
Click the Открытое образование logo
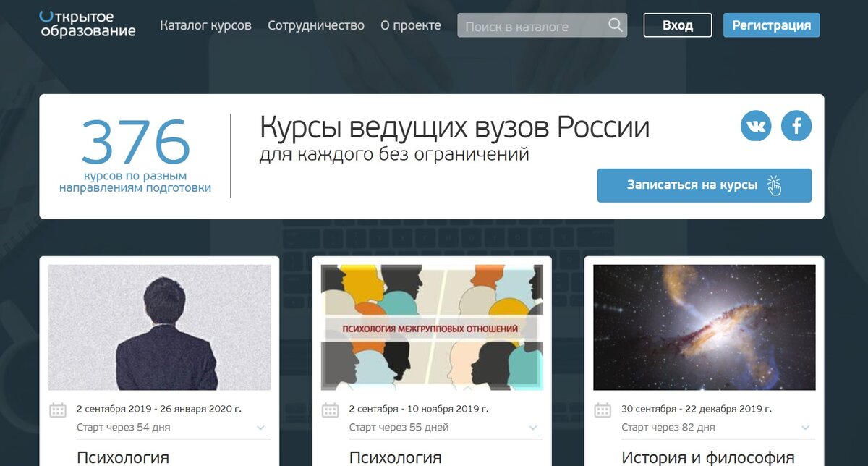[88, 24]
